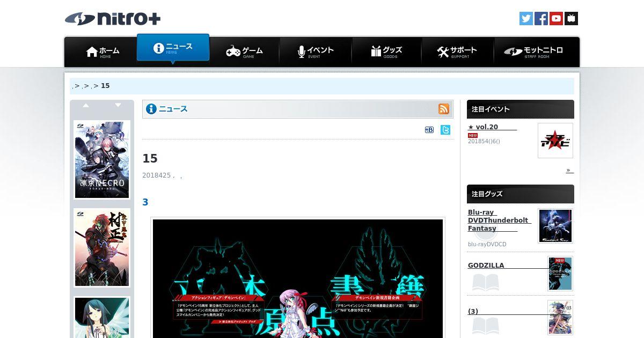Image resolution: width=644 pixels, height=338 pixels.
Task: Open the Tokyo NECRO game thumbnail
Action: pos(102,159)
